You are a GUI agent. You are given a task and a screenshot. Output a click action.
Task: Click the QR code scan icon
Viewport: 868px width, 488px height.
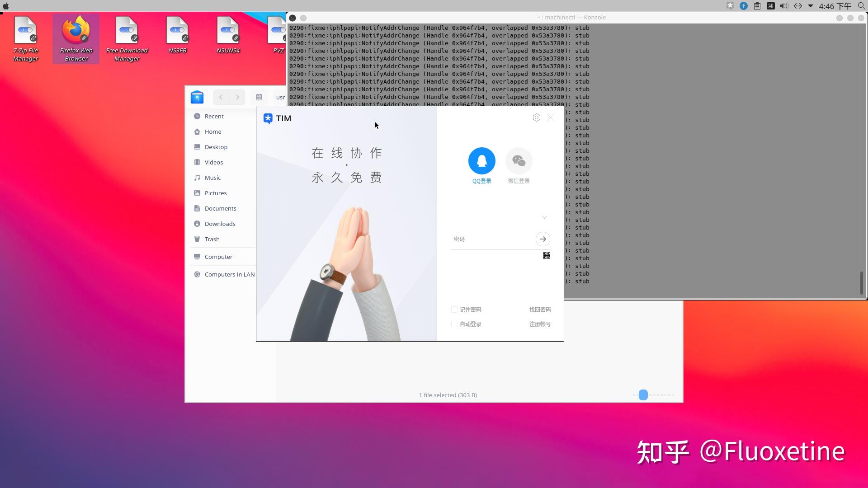click(546, 256)
